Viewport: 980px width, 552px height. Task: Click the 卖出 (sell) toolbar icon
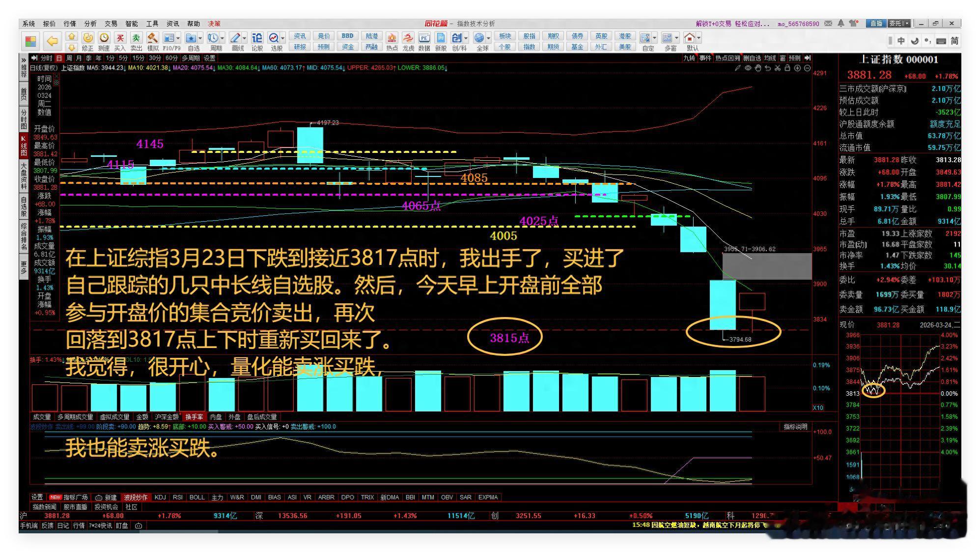[136, 38]
